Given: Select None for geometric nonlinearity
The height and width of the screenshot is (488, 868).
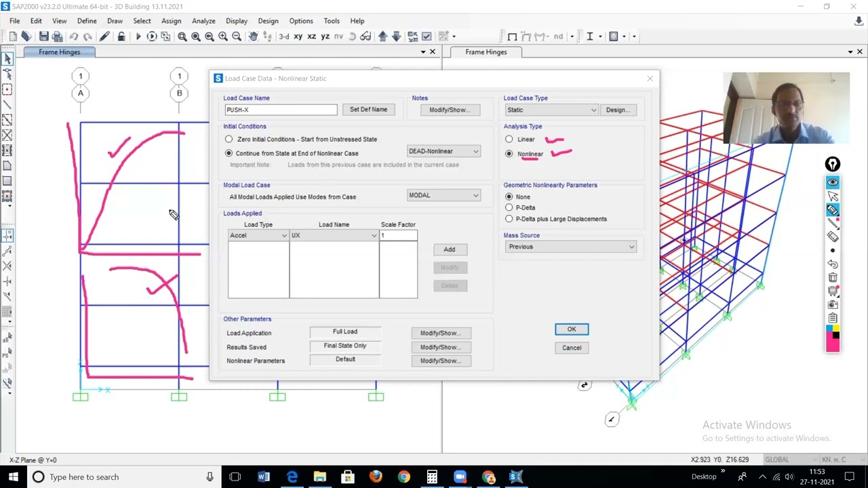Looking at the screenshot, I should [x=509, y=197].
